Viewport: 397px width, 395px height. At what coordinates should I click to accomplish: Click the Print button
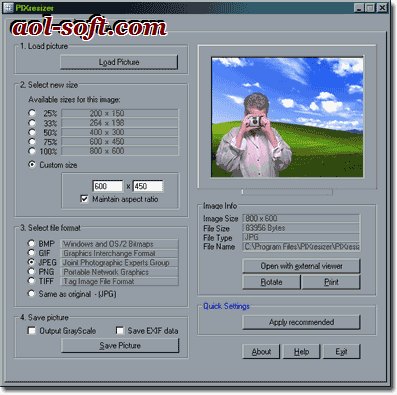[331, 282]
